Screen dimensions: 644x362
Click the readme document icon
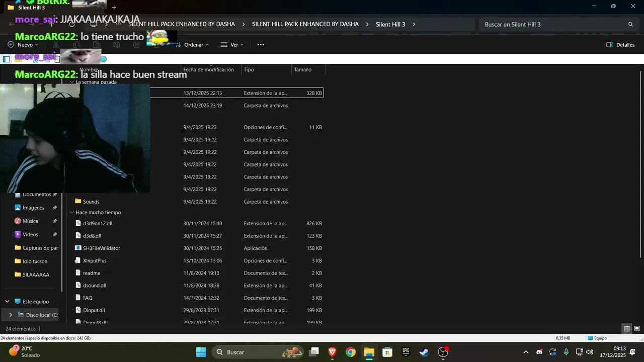tap(78, 273)
